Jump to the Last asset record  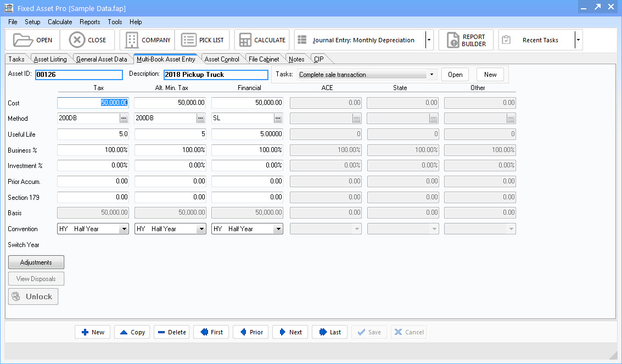(x=329, y=332)
